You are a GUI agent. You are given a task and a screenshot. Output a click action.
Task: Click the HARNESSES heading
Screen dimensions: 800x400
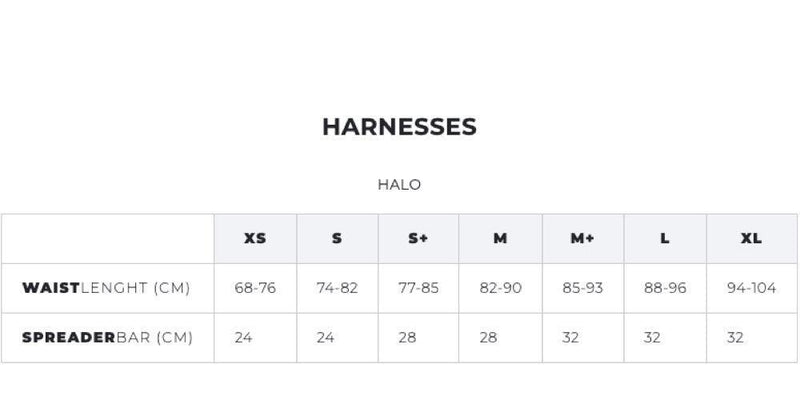click(399, 127)
